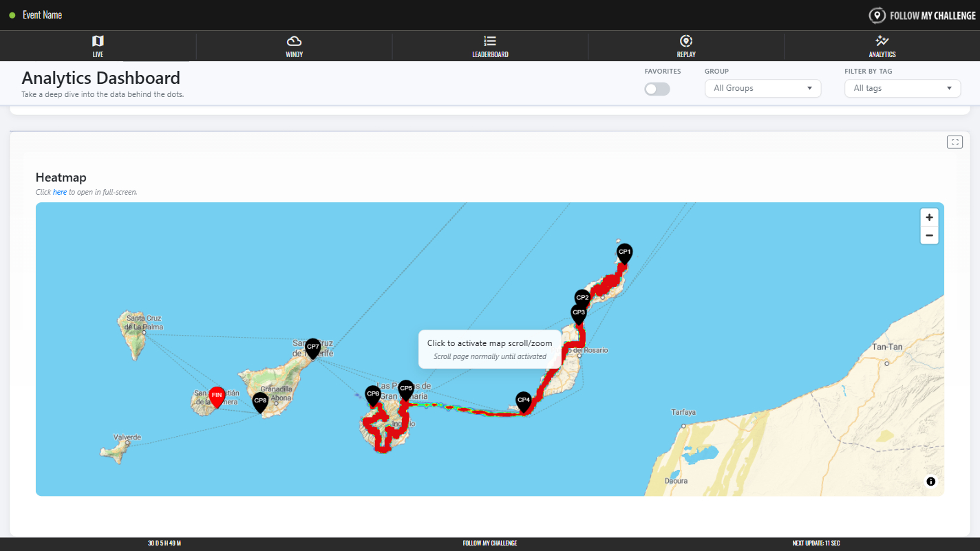The image size is (980, 551).
Task: Zoom in on the map
Action: click(x=929, y=217)
